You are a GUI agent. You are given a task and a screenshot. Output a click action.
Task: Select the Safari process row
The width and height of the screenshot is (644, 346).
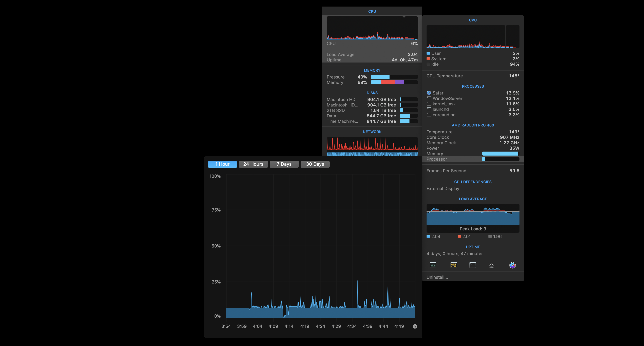point(473,93)
